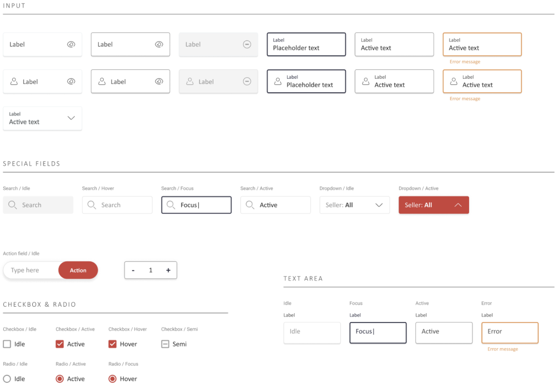Click the minus-circle icon in the disabled Label field without user icon
The width and height of the screenshot is (556, 392).
click(x=247, y=45)
